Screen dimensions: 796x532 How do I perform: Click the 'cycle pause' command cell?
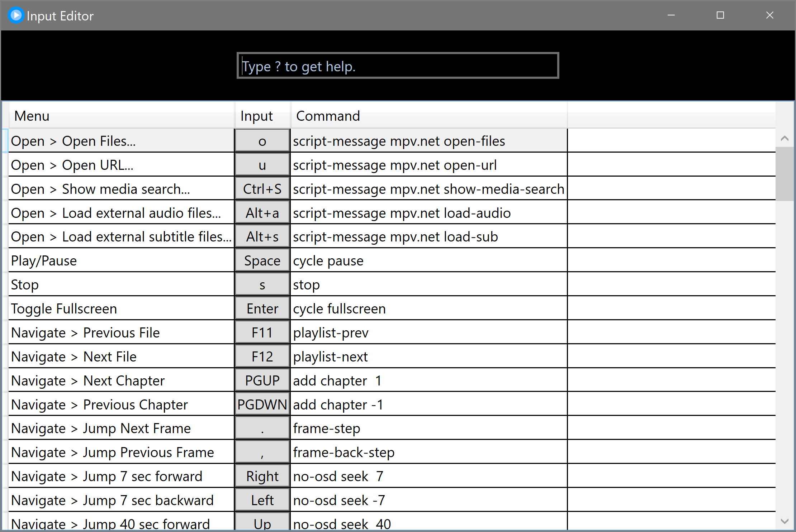(429, 260)
